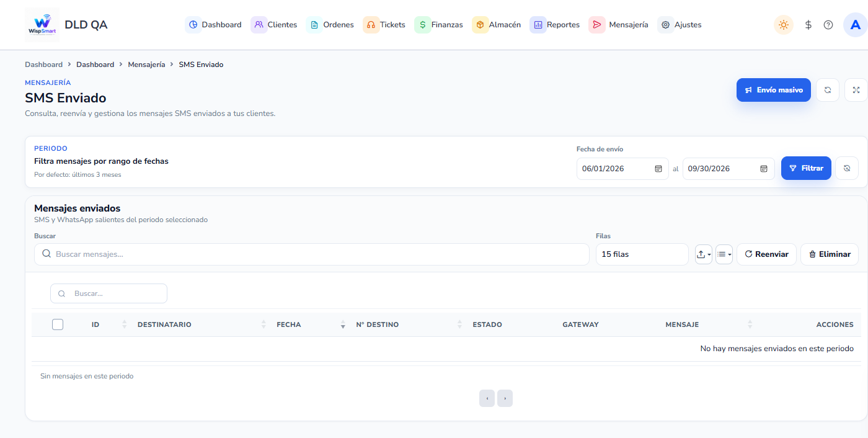Viewport: 868px width, 438px height.
Task: Click the table Buscar... search box
Action: pyautogui.click(x=108, y=293)
